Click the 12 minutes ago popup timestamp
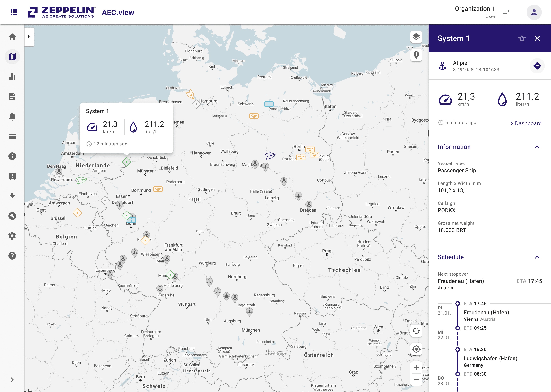551x392 pixels. pyautogui.click(x=111, y=144)
